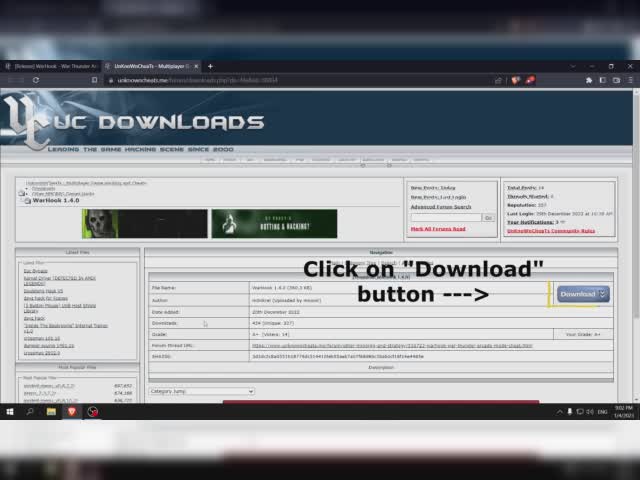
Task: Show hidden system tray icons
Action: pyautogui.click(x=559, y=412)
